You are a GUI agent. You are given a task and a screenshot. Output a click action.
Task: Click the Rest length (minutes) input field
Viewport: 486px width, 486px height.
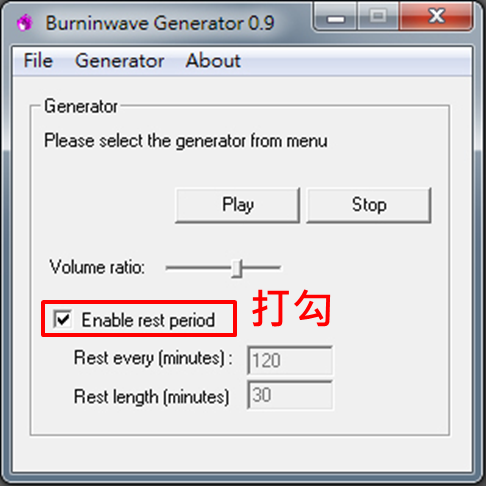pyautogui.click(x=290, y=395)
